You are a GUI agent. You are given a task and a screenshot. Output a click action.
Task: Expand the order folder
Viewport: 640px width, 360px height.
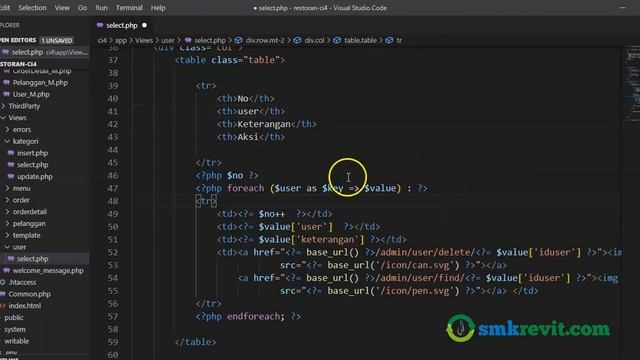(21, 200)
